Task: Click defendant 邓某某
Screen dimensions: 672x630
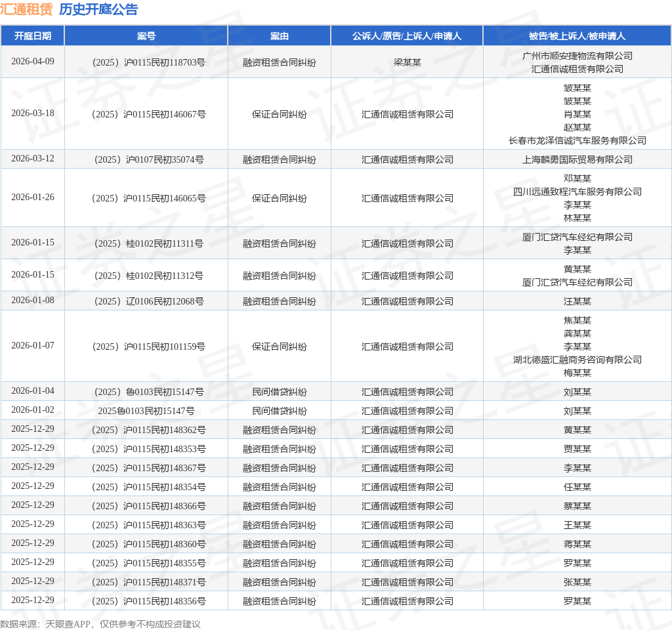Action: click(x=577, y=178)
